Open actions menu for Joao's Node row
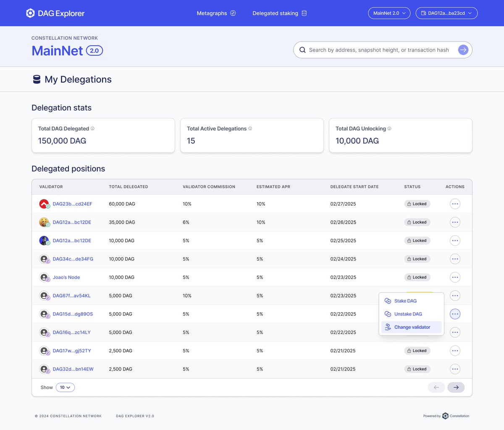 pyautogui.click(x=455, y=277)
